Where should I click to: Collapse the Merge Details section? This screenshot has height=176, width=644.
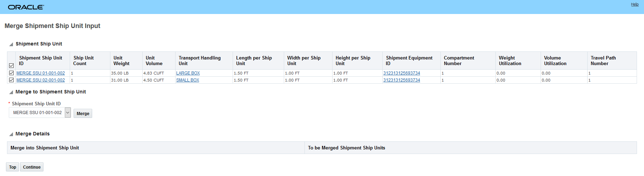11,134
